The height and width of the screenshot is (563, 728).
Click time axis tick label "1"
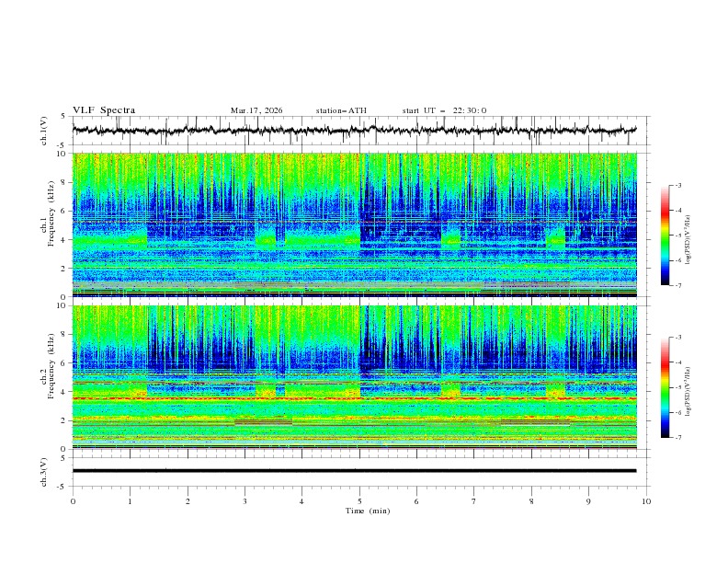pyautogui.click(x=130, y=501)
